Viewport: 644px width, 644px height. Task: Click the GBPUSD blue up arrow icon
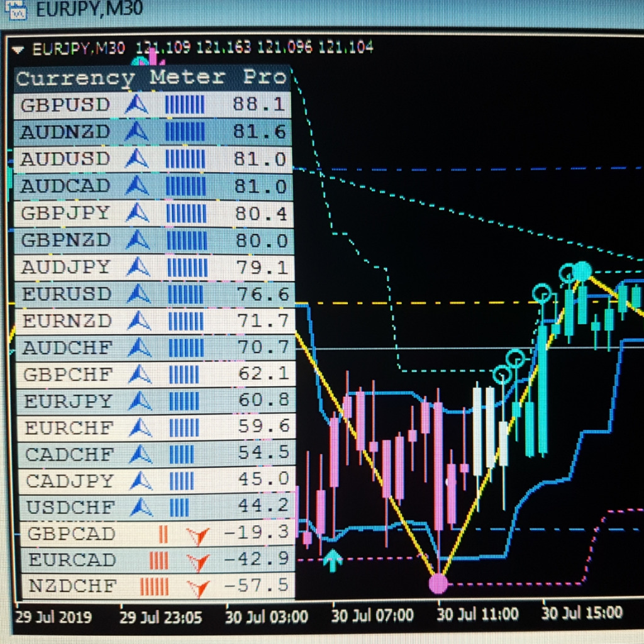(136, 104)
